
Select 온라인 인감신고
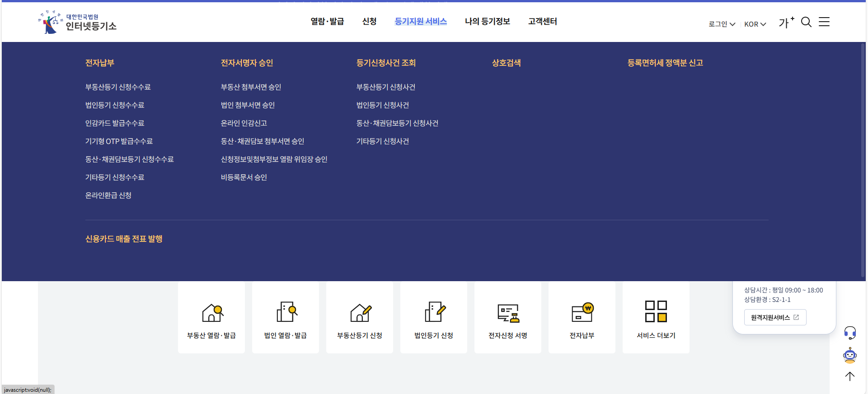coord(244,123)
